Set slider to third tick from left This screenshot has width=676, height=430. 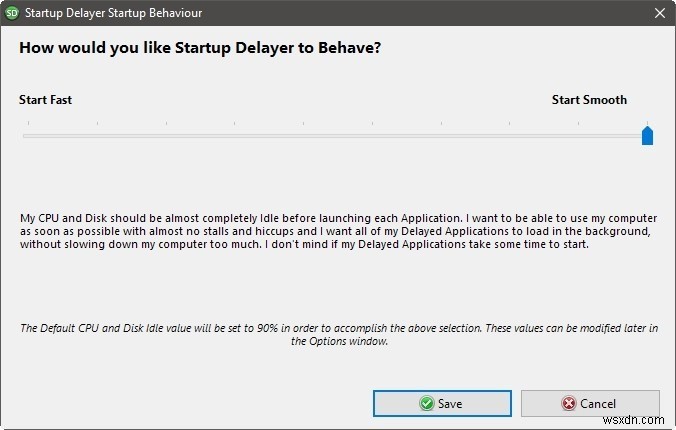tap(166, 135)
